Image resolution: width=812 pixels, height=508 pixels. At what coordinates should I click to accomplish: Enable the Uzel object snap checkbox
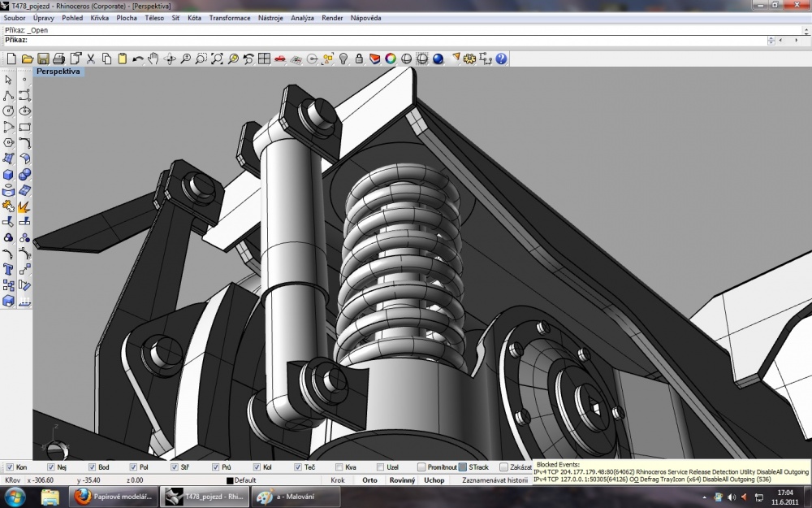point(380,467)
